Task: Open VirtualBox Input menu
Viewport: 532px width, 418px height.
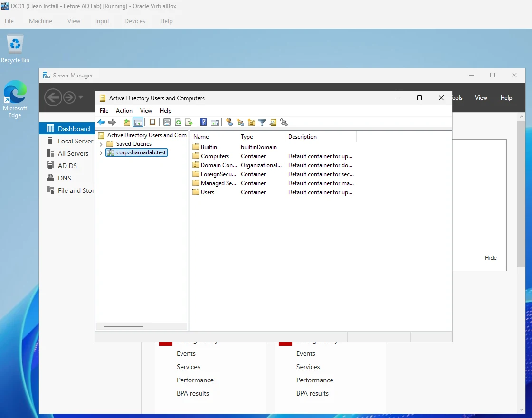Action: pos(102,21)
